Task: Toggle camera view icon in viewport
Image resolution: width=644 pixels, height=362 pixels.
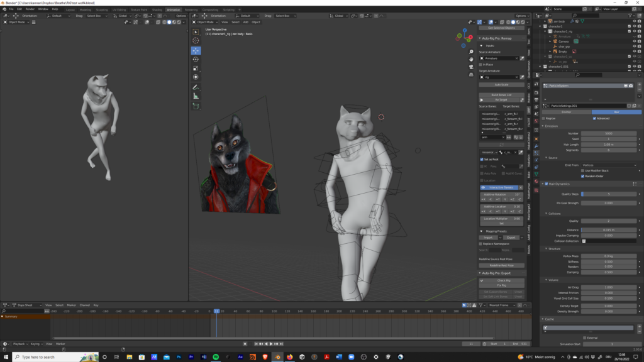Action: pos(471,67)
